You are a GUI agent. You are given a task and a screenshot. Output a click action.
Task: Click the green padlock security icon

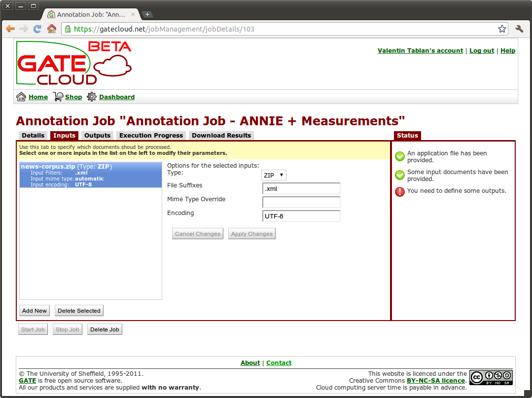pos(68,29)
